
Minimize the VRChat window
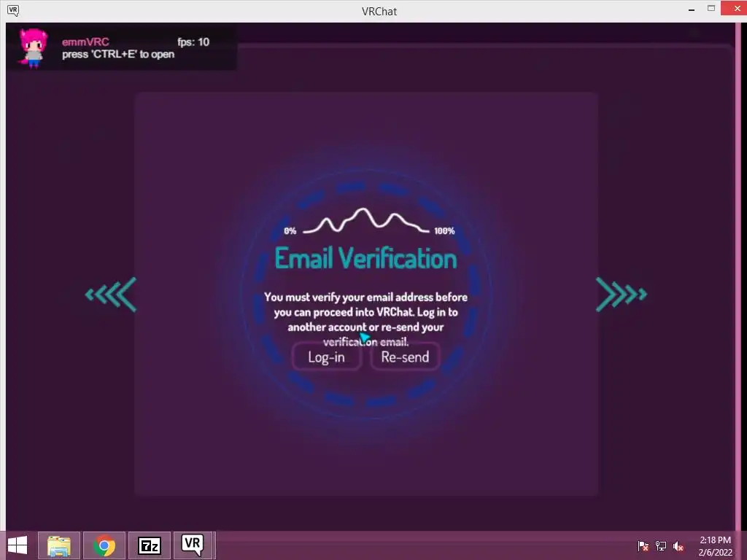[x=692, y=9]
